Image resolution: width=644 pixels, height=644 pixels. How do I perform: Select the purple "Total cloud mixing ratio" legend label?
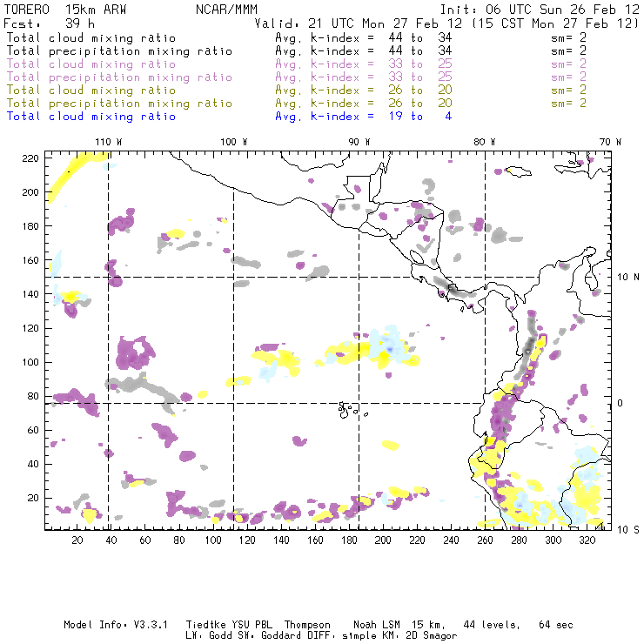click(x=91, y=64)
